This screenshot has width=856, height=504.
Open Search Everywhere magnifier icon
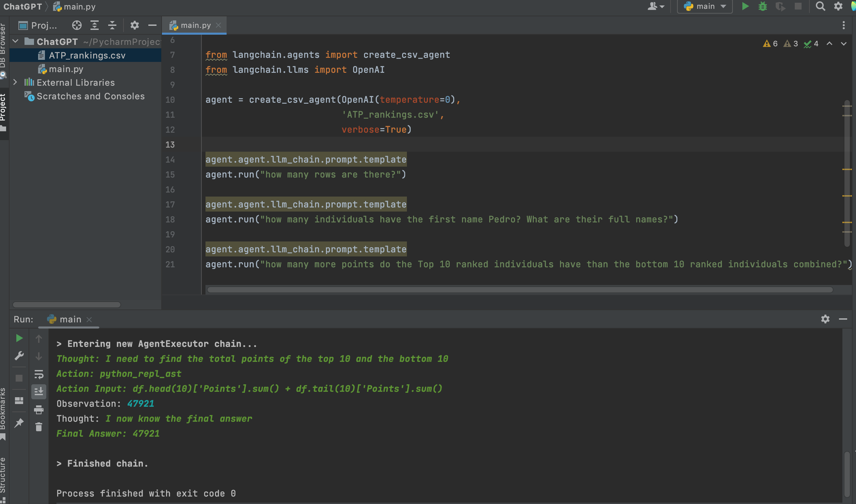tap(820, 6)
